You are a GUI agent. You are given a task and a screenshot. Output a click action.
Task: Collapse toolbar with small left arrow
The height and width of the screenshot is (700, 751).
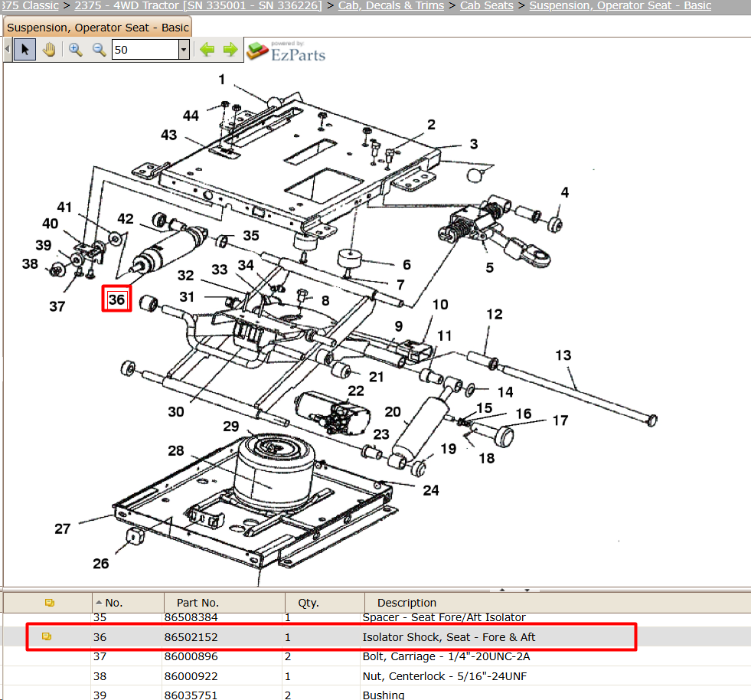point(7,49)
